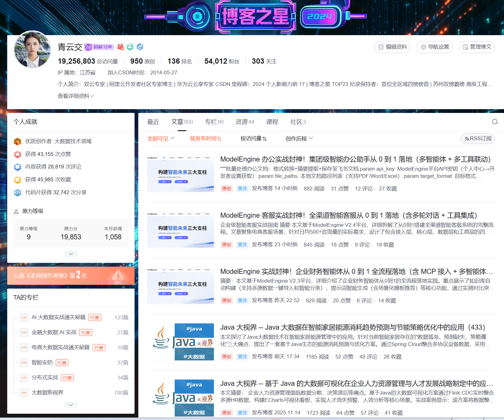The width and height of the screenshot is (504, 420).
Task: Switch to the 资源 44 tab
Action: click(245, 122)
